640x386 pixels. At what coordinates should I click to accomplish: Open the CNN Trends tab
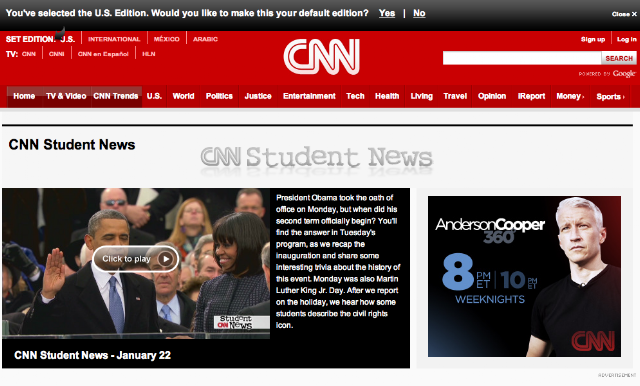(116, 96)
